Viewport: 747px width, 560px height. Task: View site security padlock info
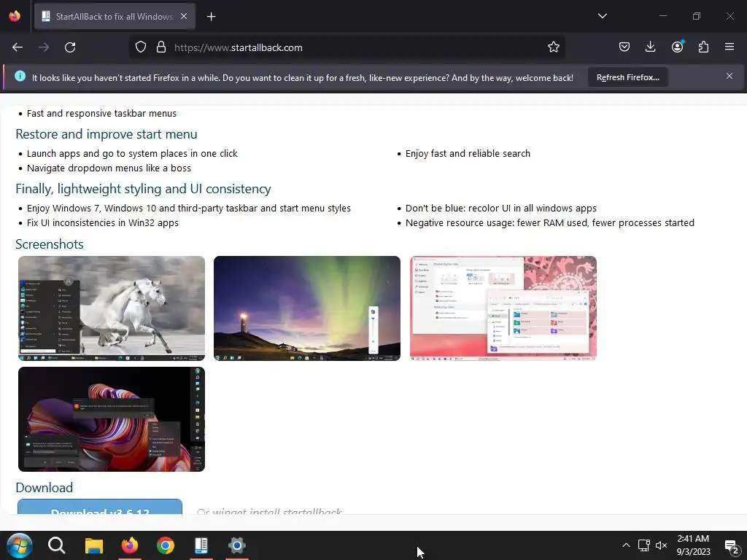[x=161, y=47]
